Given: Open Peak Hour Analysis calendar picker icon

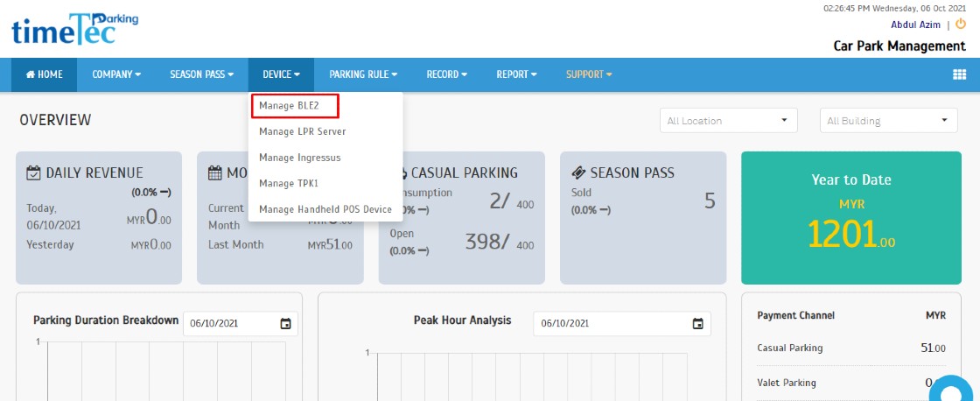Looking at the screenshot, I should coord(698,323).
